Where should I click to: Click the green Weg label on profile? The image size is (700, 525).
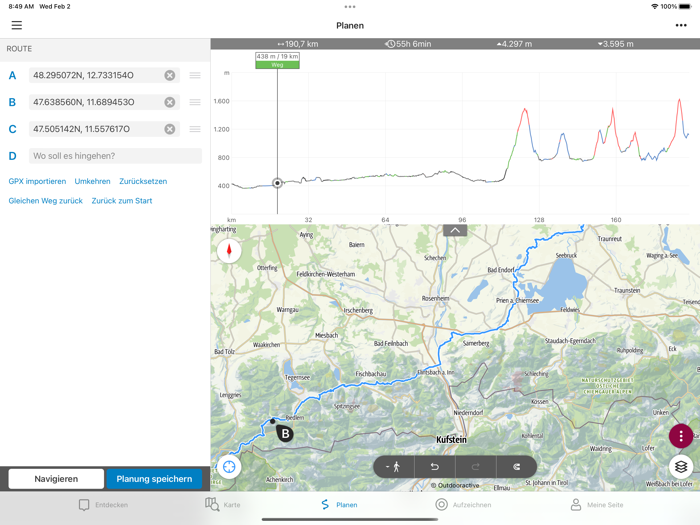coord(277,65)
